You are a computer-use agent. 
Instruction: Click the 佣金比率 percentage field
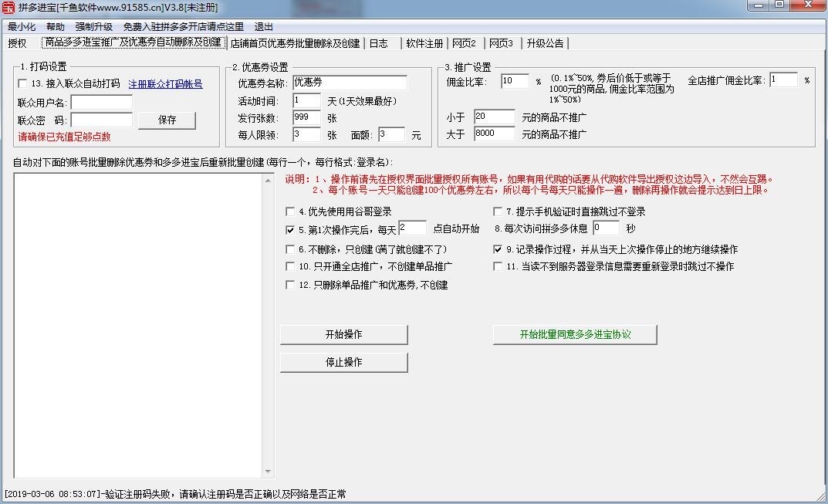click(x=515, y=81)
